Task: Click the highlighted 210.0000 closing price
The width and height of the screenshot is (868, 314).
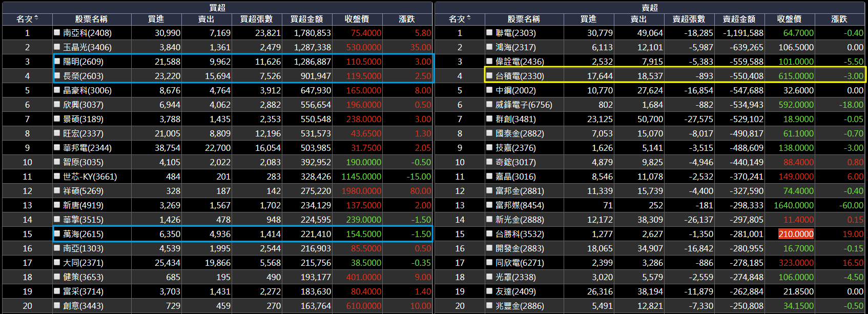Action: pos(796,234)
